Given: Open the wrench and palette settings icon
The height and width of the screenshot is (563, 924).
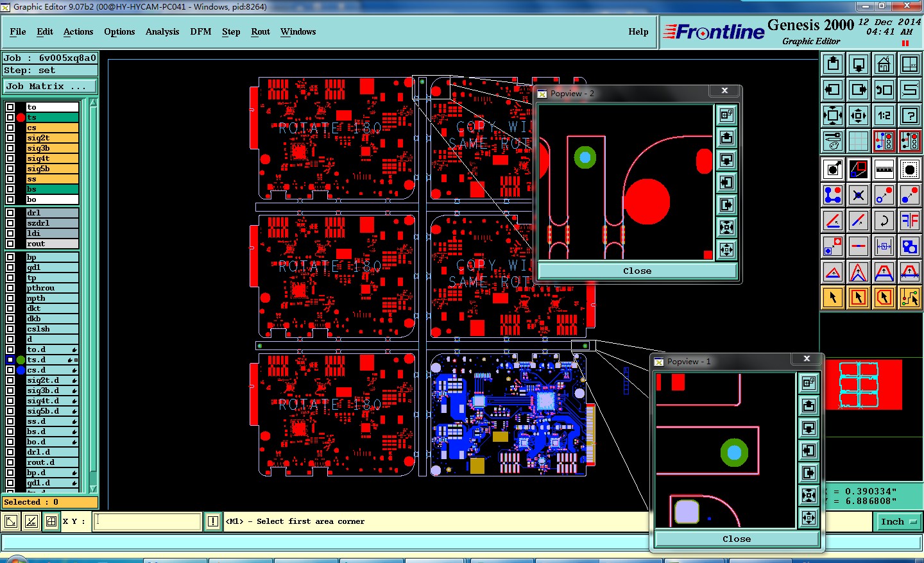Looking at the screenshot, I should tap(833, 140).
